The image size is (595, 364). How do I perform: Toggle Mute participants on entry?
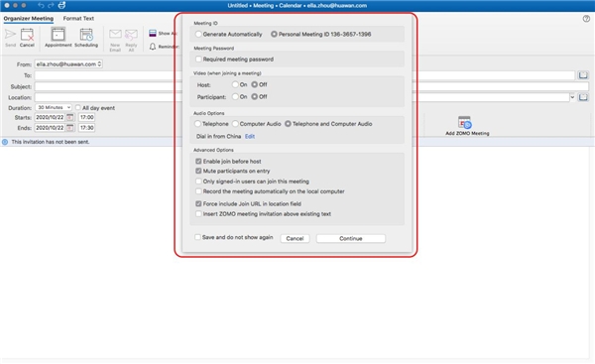198,172
